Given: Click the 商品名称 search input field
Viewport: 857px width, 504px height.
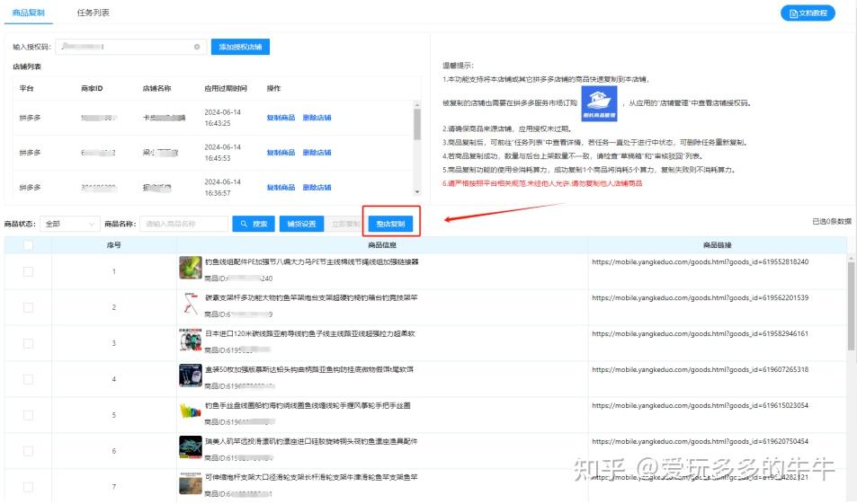Looking at the screenshot, I should coord(185,224).
